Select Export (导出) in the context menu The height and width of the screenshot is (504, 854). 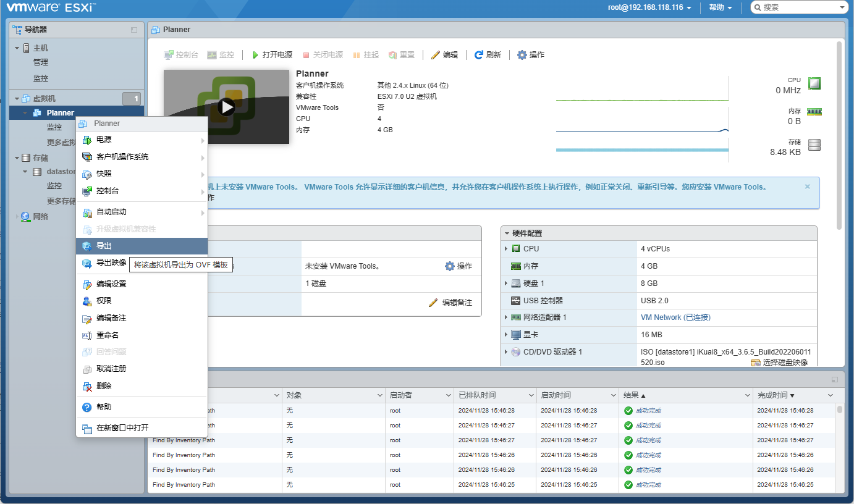pos(104,246)
